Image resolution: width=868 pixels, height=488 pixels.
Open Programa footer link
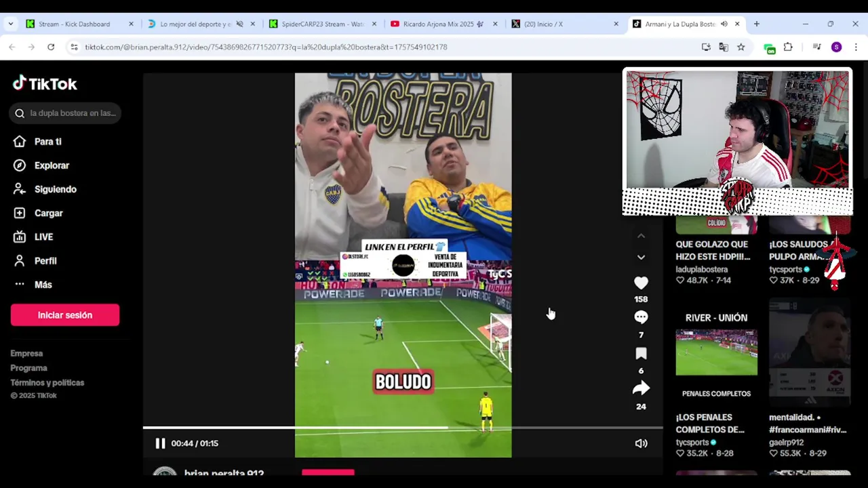click(x=28, y=368)
